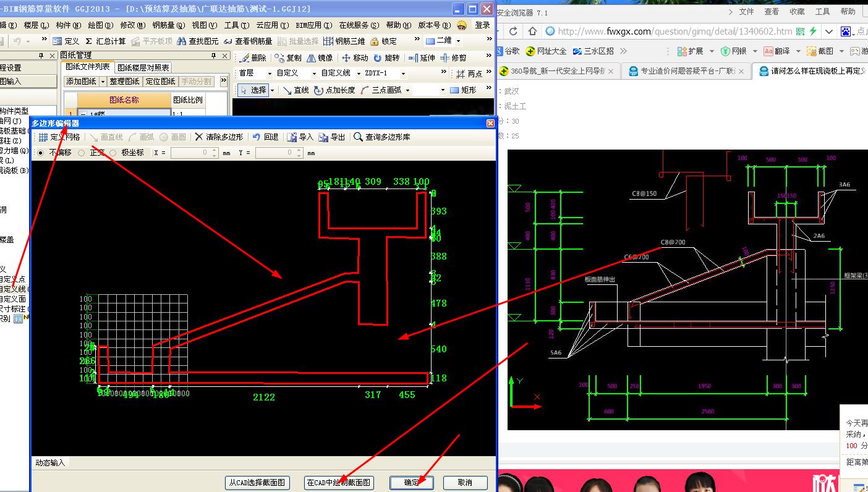Click 查看钢筋量 view rebar quantity
The width and height of the screenshot is (868, 492).
pos(247,41)
